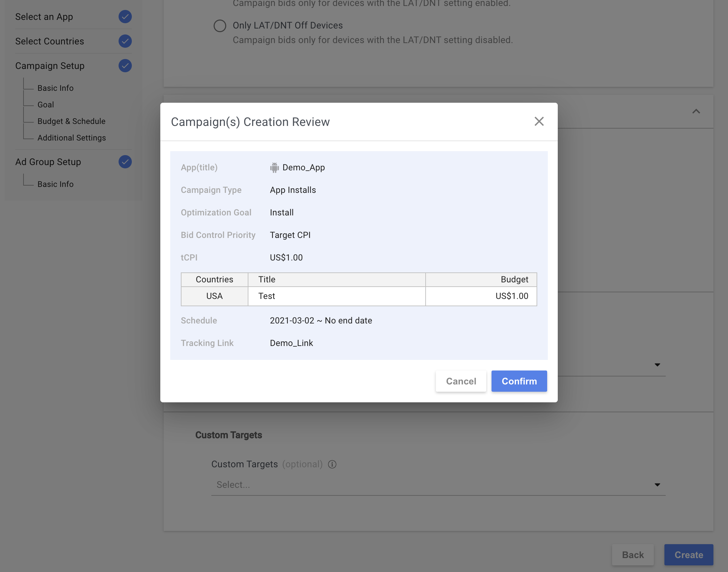Click the Select Countries checkmark icon
The width and height of the screenshot is (728, 572).
(x=125, y=41)
